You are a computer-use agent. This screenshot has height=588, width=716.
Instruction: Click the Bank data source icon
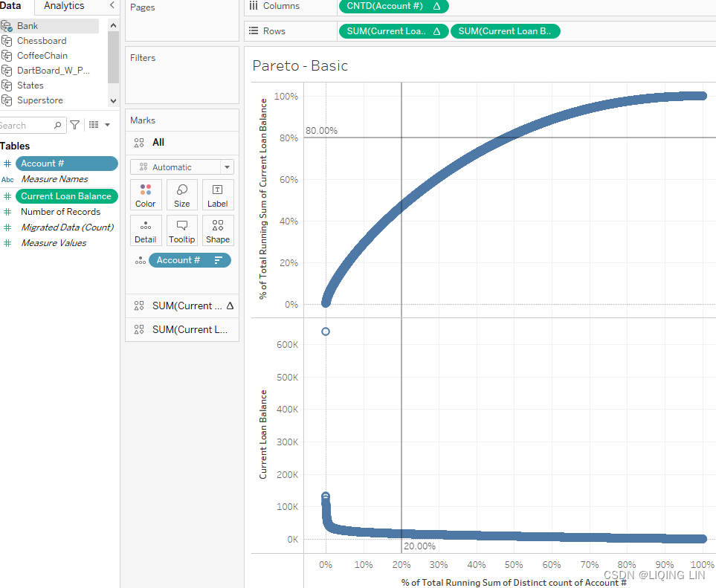pyautogui.click(x=7, y=26)
